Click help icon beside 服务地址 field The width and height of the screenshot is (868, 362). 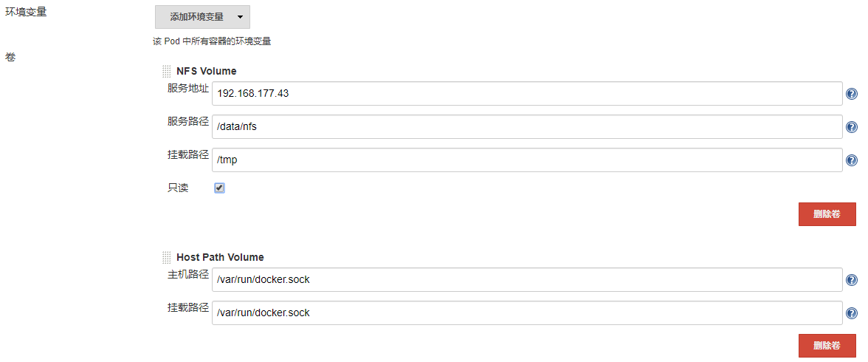(x=851, y=94)
